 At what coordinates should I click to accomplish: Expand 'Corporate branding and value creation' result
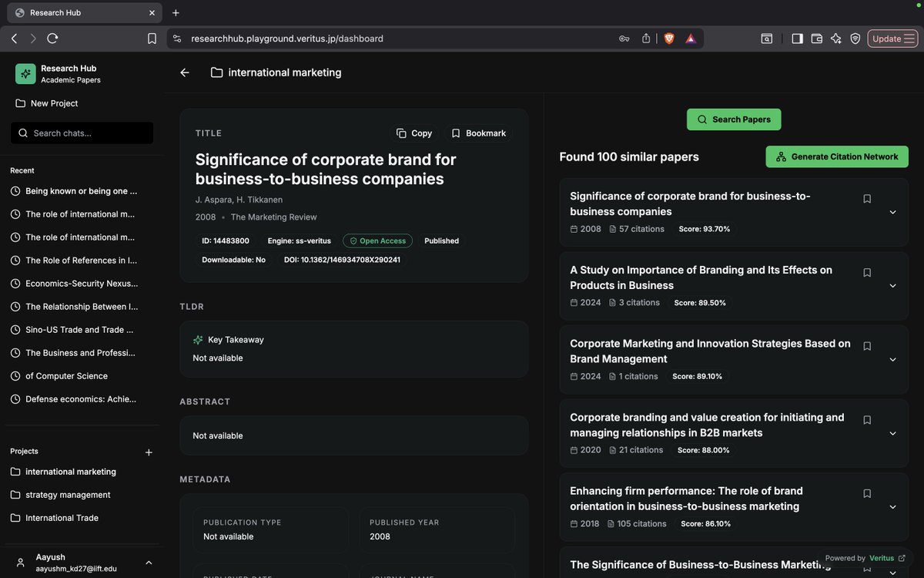pyautogui.click(x=893, y=433)
